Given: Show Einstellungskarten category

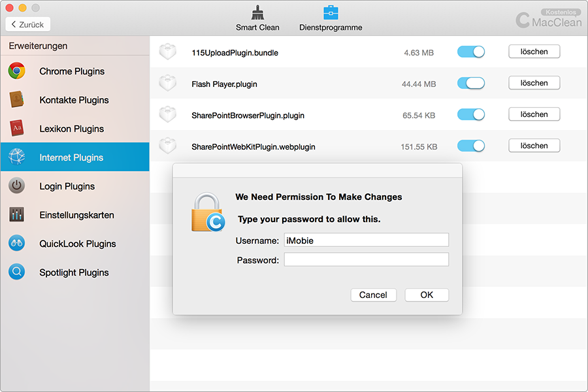Looking at the screenshot, I should 75,215.
